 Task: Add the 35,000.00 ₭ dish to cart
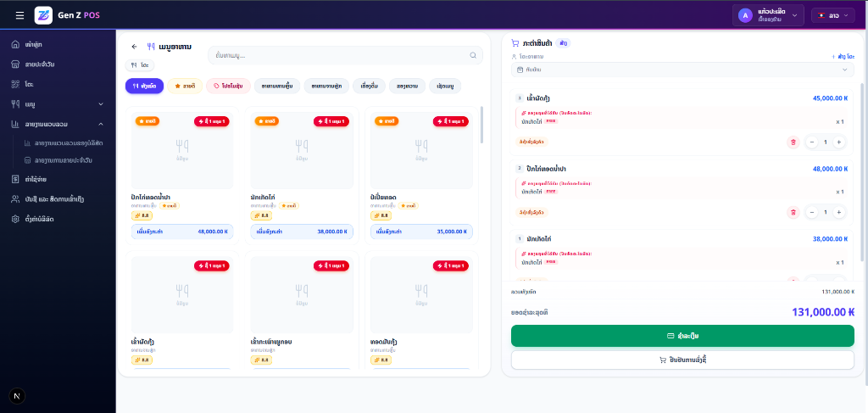pyautogui.click(x=422, y=232)
